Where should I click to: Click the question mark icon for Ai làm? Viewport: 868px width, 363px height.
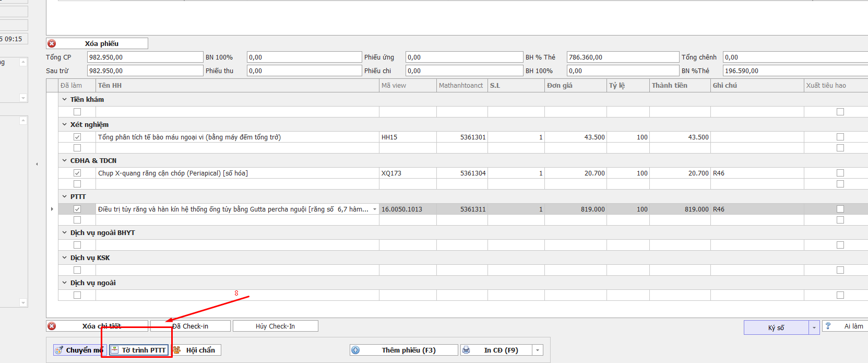(x=828, y=326)
